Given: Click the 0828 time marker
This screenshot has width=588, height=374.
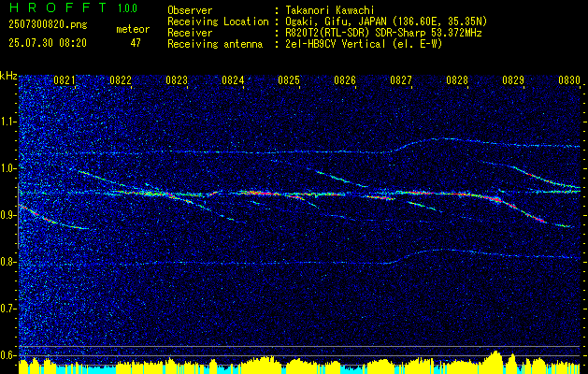Looking at the screenshot, I should pos(457,80).
